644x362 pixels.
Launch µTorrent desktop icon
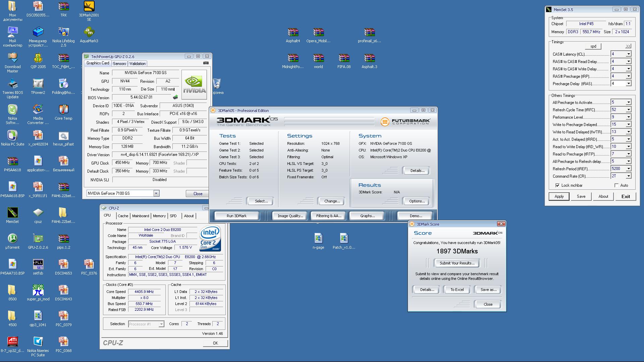click(12, 241)
